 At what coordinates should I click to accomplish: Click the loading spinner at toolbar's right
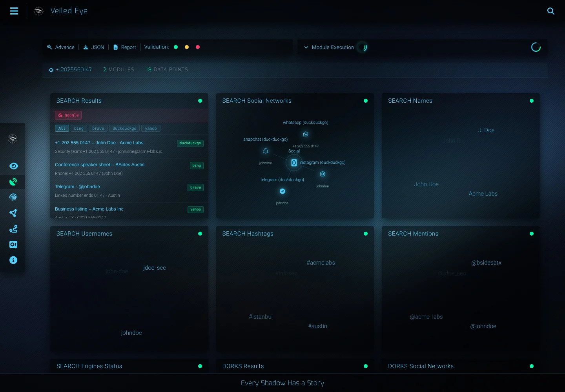pos(536,47)
